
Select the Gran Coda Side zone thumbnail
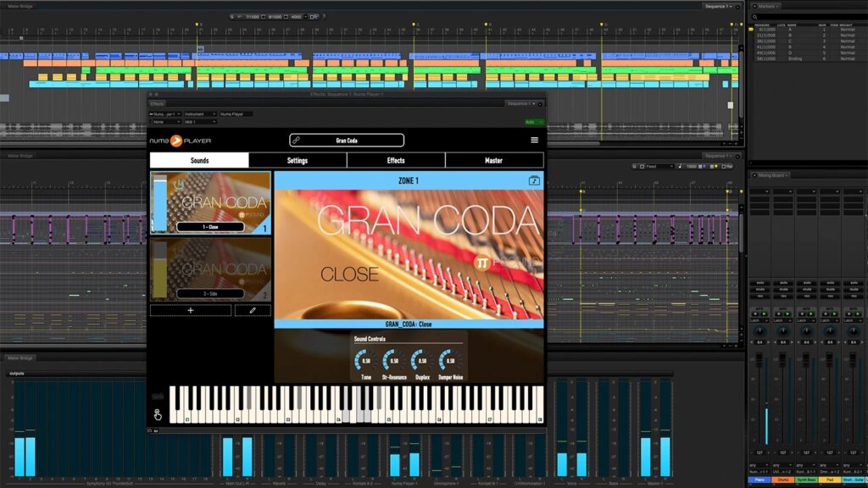210,269
